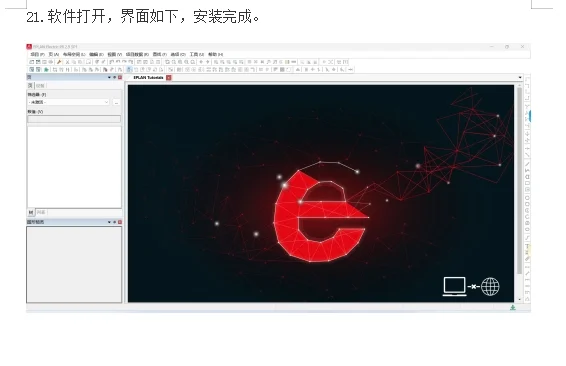566x366 pixels.
Task: Open the 编辑(E) menu
Action: pyautogui.click(x=96, y=55)
